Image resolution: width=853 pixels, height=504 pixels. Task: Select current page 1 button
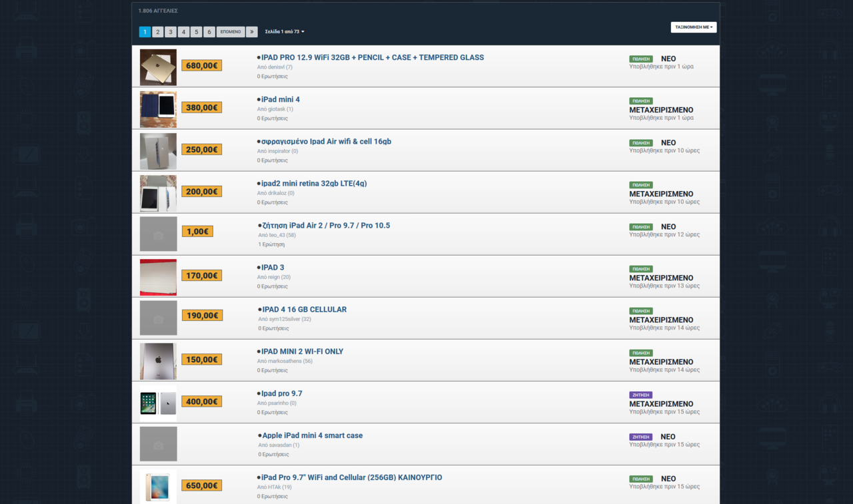click(x=145, y=32)
